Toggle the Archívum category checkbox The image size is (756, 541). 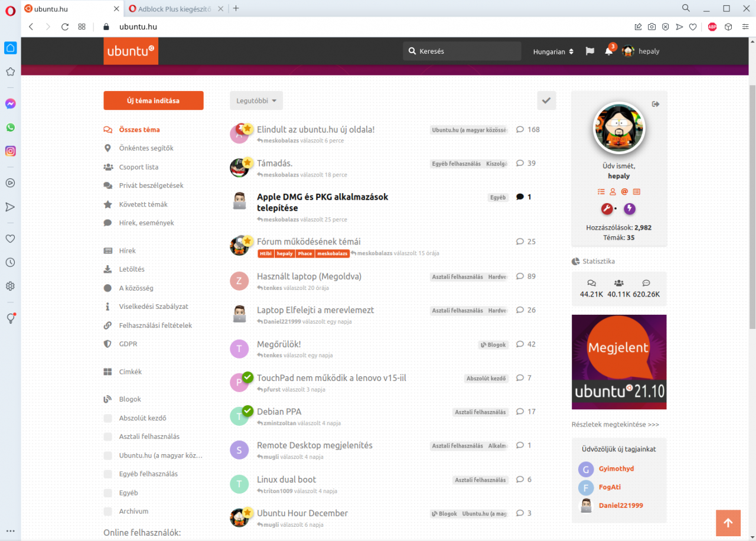click(x=107, y=511)
